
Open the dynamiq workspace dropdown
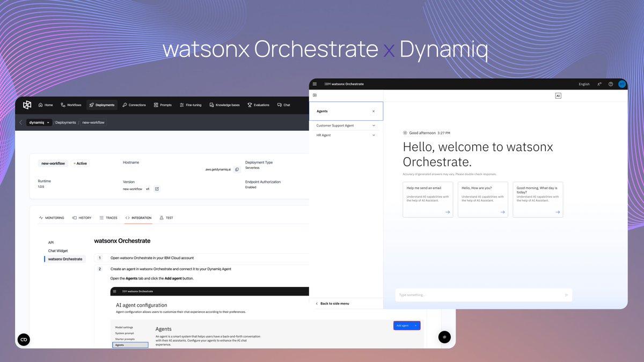coord(39,122)
